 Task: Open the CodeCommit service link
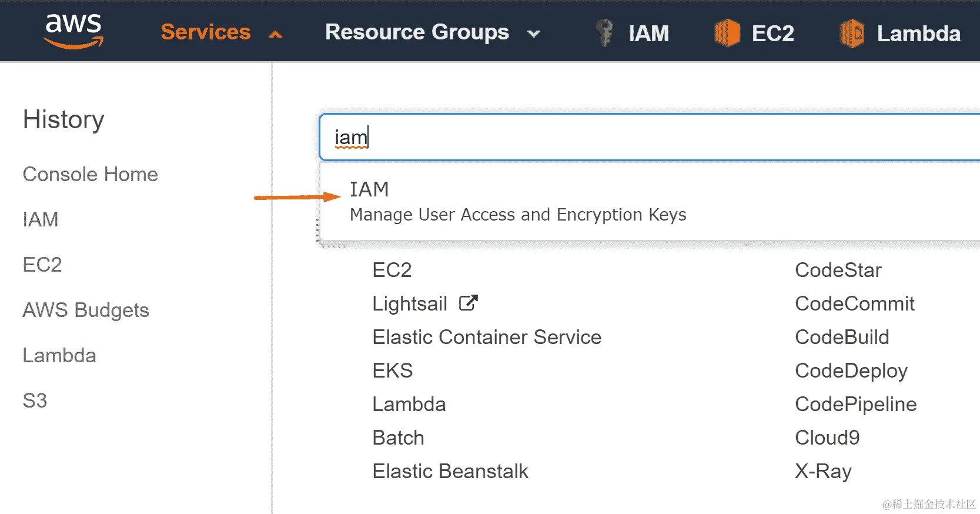(854, 303)
